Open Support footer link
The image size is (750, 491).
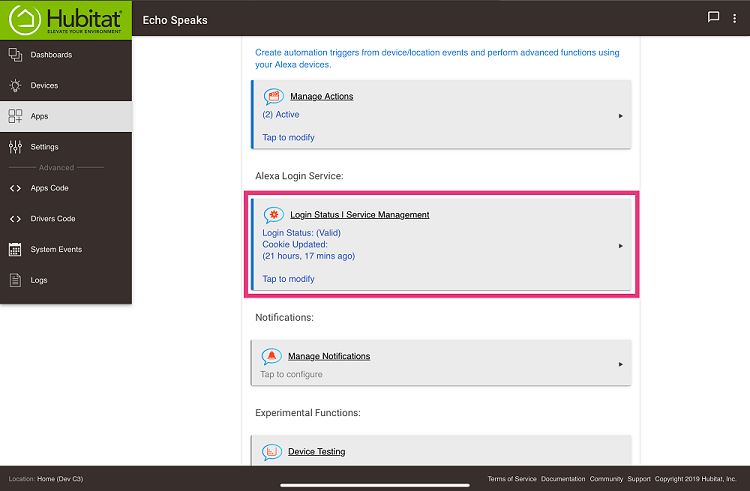639,479
